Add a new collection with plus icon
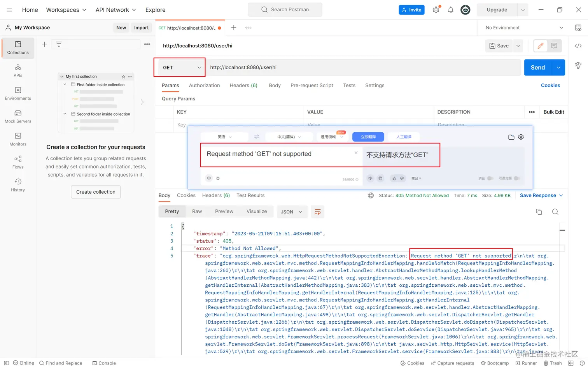Viewport: 588px width, 368px height. coord(44,44)
